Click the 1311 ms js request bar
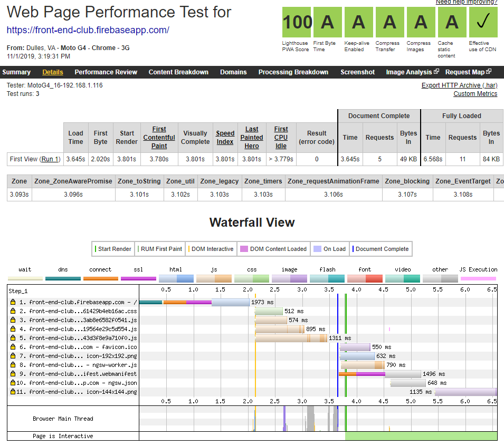Screen dimensions: 504x446 [x=291, y=338]
